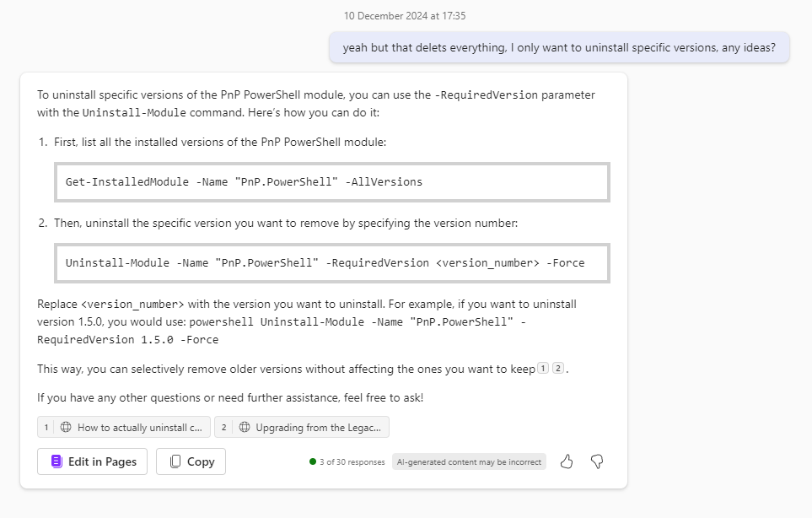Click the Get-InstalledModule code block
The height and width of the screenshot is (518, 812).
(332, 182)
